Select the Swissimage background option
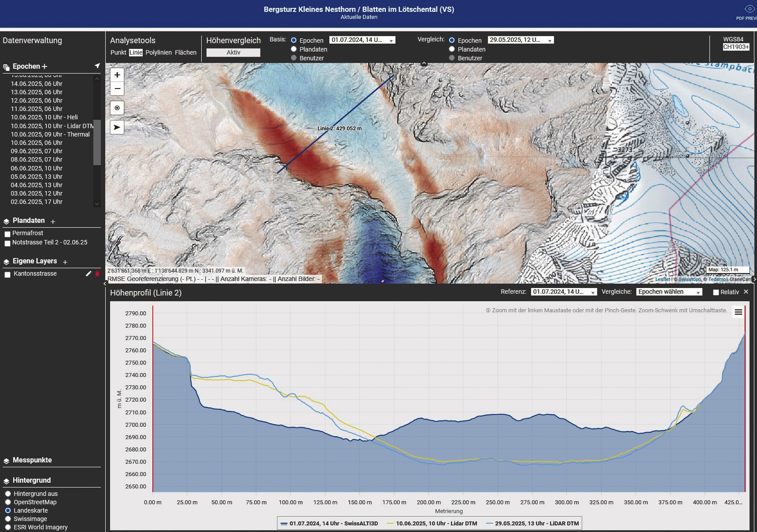Screen dimensions: 757x532 point(7,519)
